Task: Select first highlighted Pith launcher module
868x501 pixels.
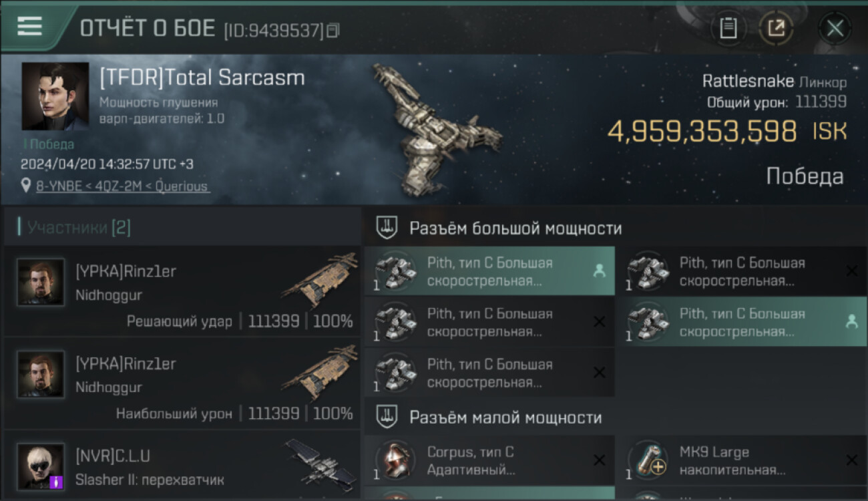Action: click(489, 271)
